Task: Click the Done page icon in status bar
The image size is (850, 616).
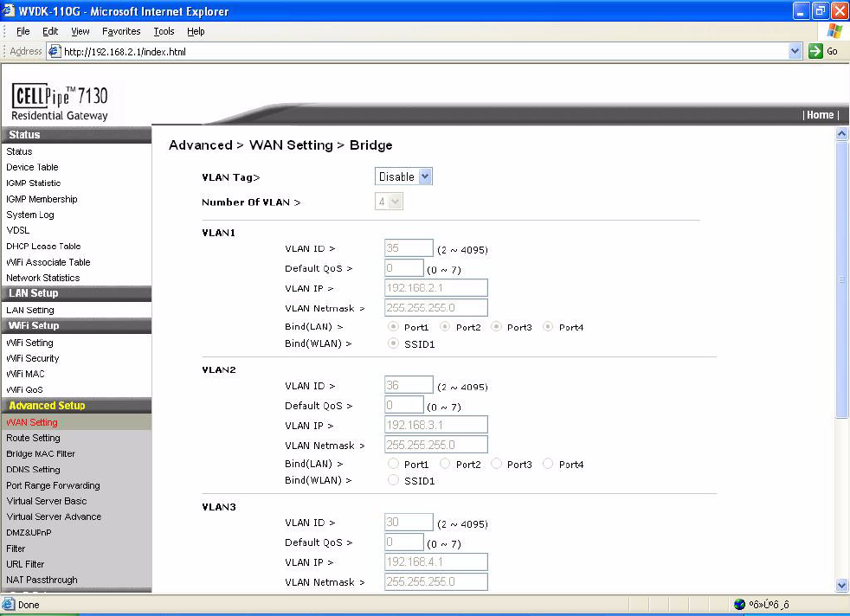Action: tap(8, 604)
